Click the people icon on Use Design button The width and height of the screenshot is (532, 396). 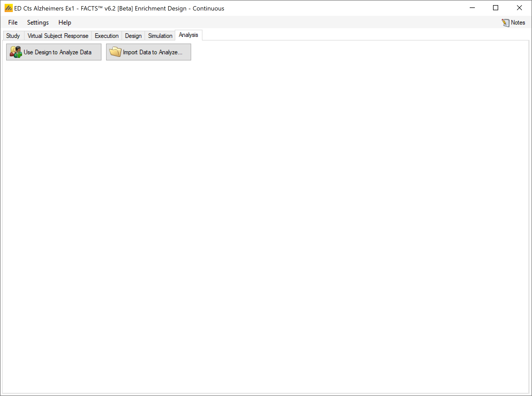point(16,52)
